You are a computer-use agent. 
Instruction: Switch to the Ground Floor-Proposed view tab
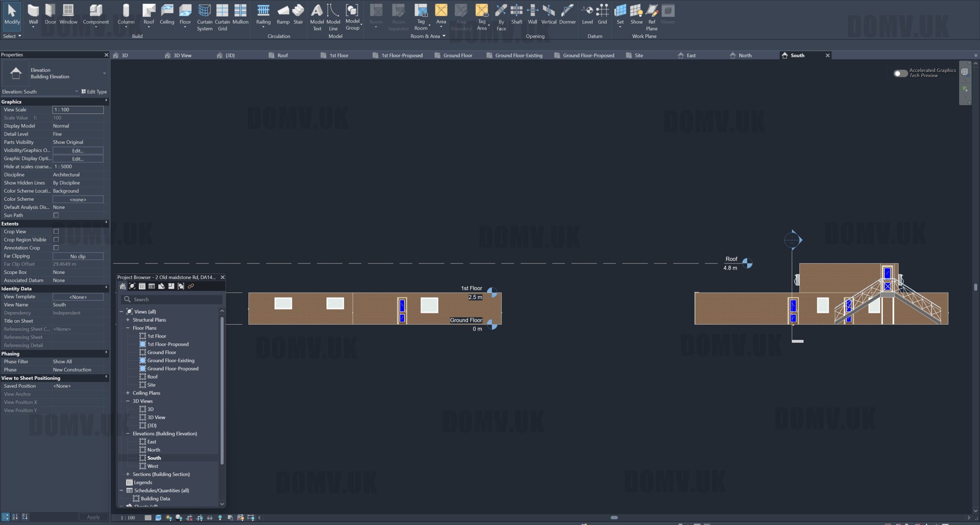tap(588, 55)
